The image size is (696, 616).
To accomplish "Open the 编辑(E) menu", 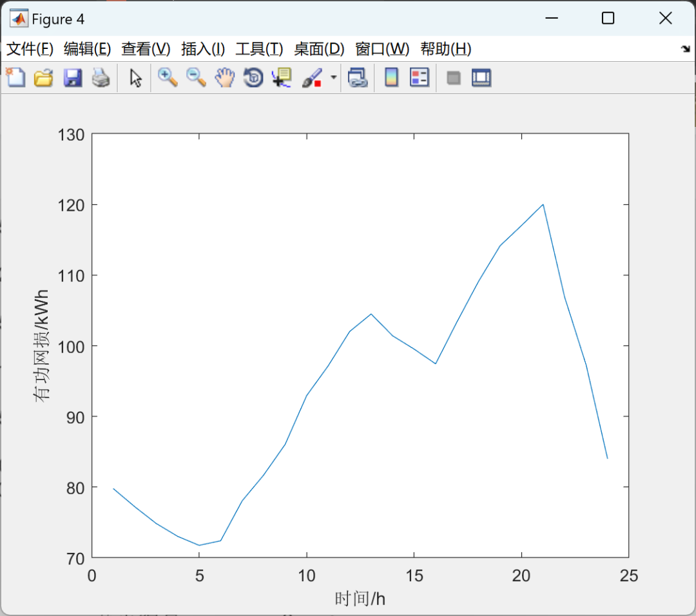I will (88, 49).
